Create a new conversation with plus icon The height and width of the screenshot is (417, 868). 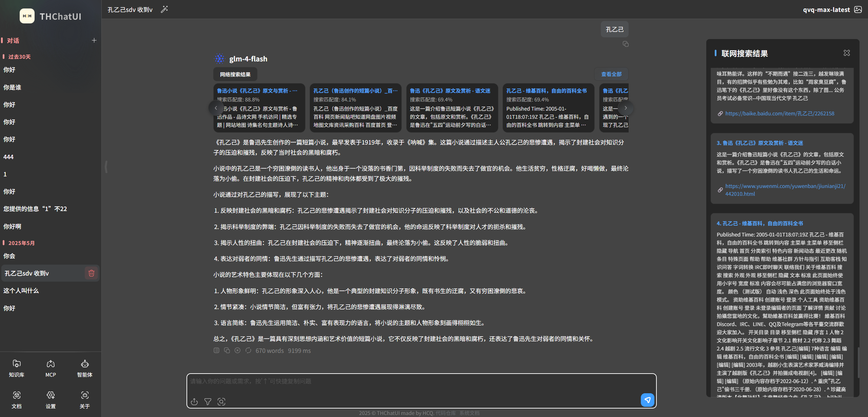(94, 40)
